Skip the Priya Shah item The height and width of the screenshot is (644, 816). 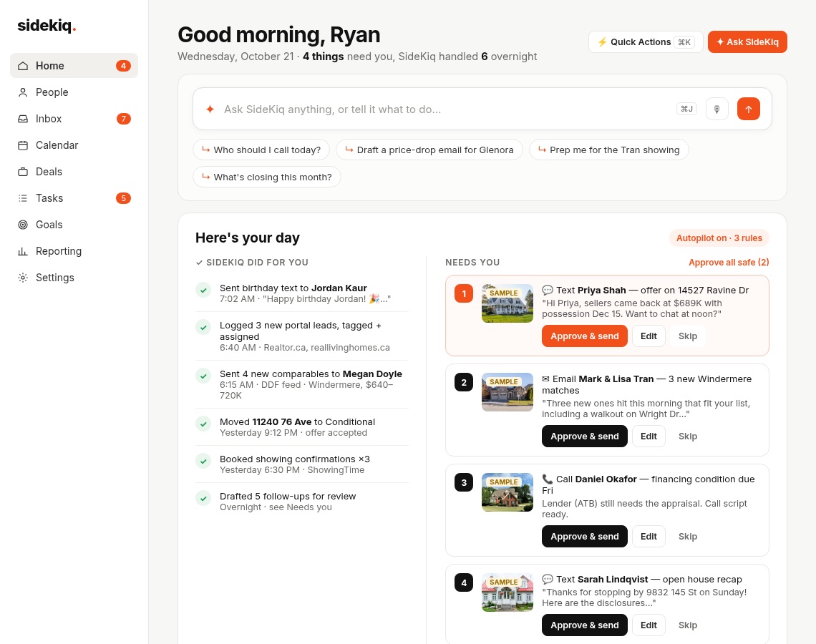687,336
